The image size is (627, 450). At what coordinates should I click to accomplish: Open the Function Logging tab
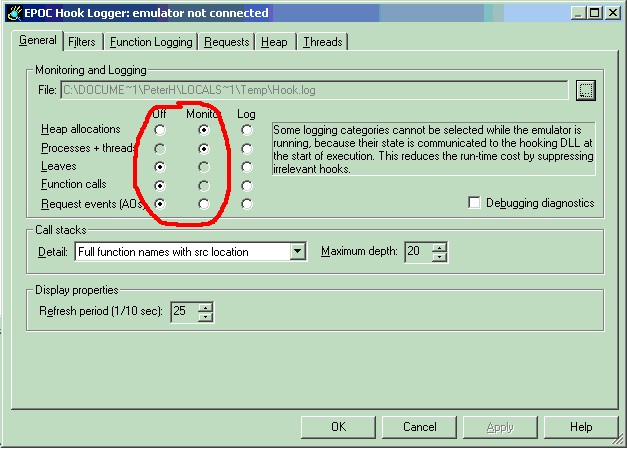coord(151,42)
